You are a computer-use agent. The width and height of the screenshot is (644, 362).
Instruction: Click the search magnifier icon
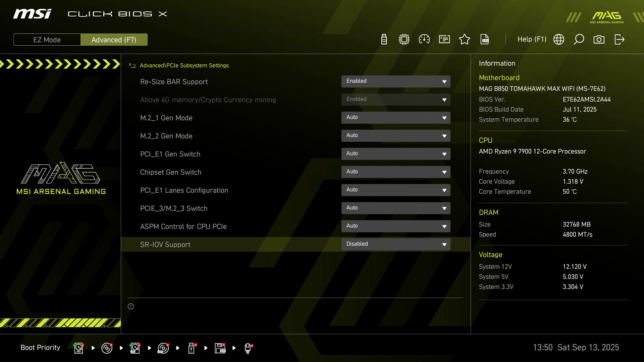[579, 40]
